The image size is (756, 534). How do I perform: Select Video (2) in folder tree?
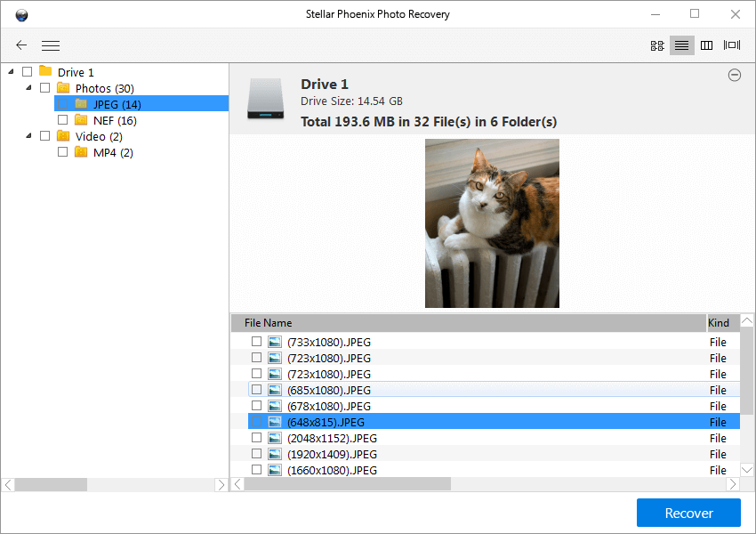99,136
